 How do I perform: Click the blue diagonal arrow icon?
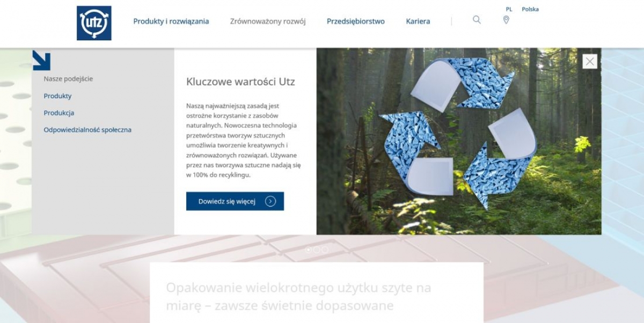(41, 60)
